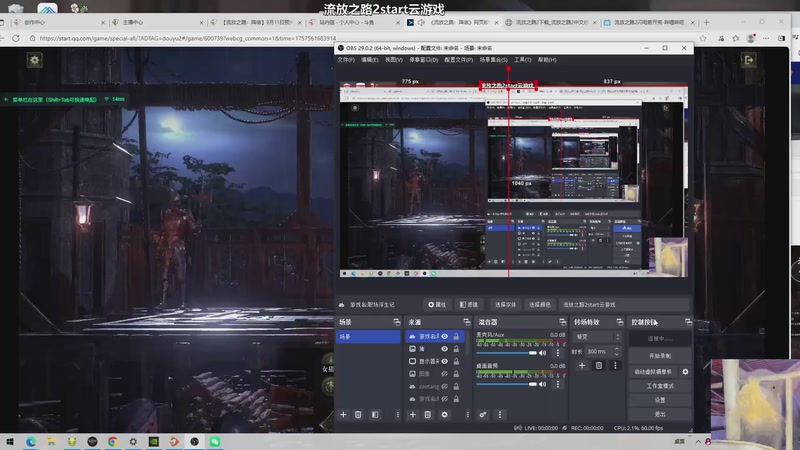Open transition properties three-dot menu
800x450 pixels.
615,365
